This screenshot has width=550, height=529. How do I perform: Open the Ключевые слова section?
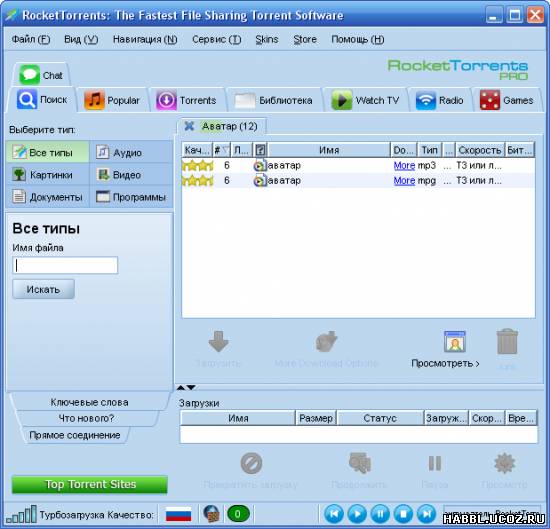pos(89,402)
